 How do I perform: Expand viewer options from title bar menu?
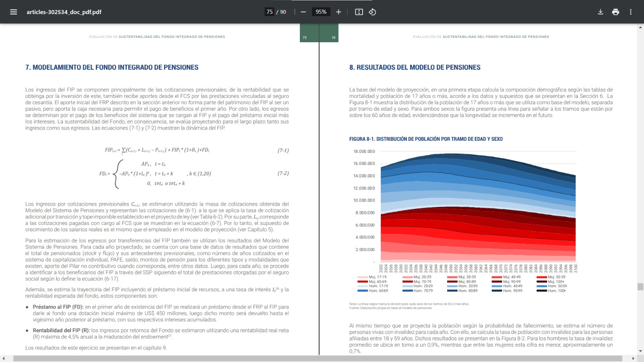(631, 12)
